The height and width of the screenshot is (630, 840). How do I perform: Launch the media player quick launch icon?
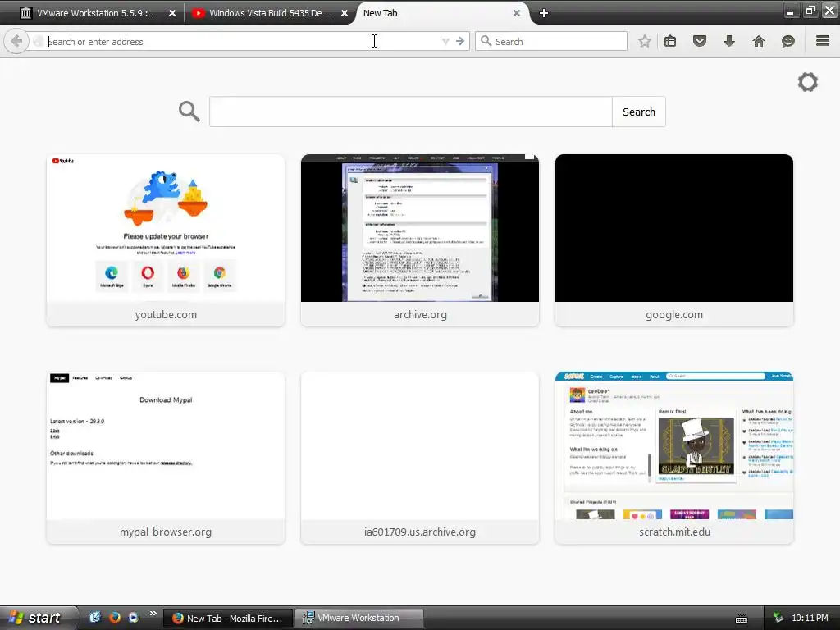click(134, 617)
